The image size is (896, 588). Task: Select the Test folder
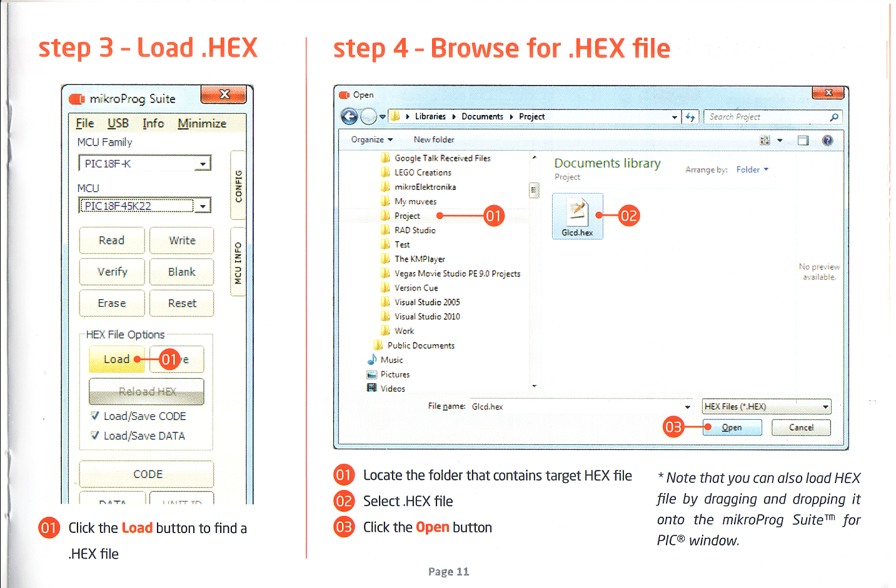(402, 244)
